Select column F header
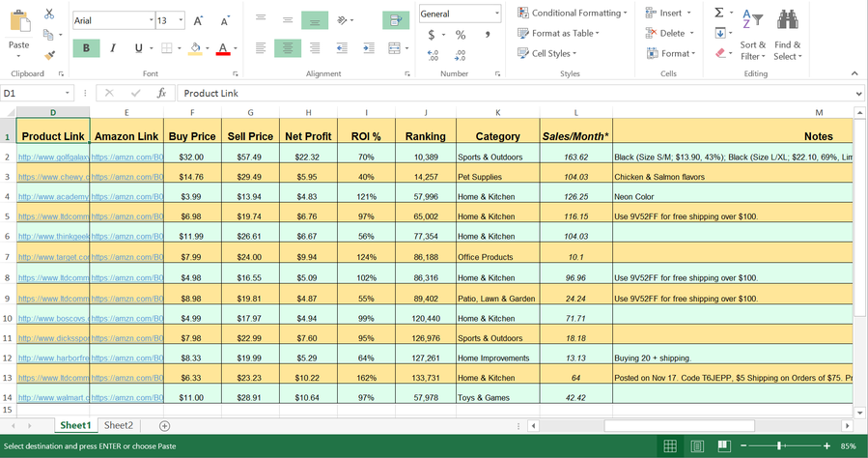The height and width of the screenshot is (458, 868). (x=192, y=112)
